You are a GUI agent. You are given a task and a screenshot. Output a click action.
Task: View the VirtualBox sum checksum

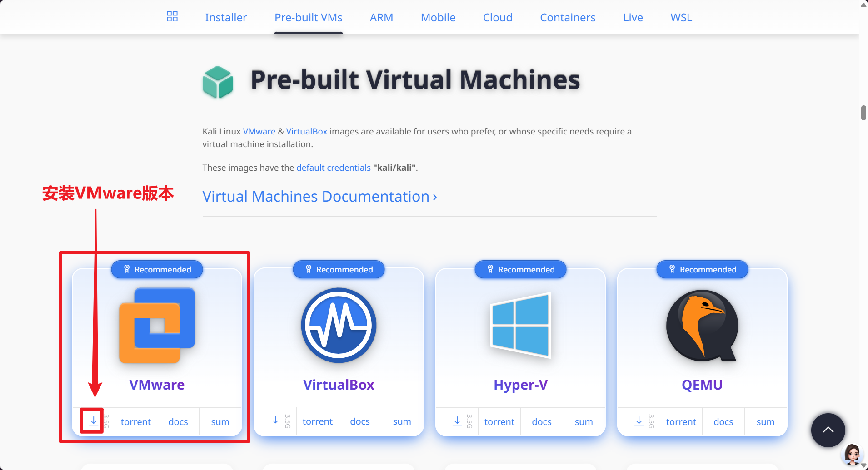pyautogui.click(x=402, y=422)
